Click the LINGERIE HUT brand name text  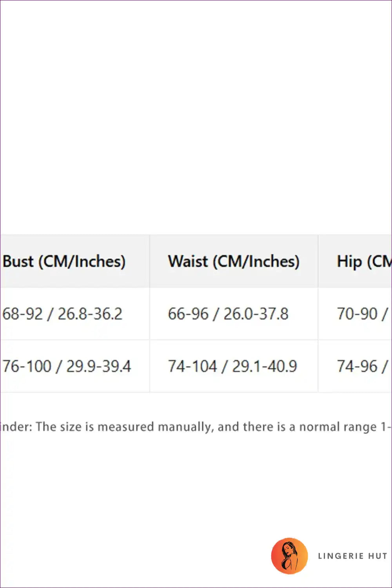(x=352, y=556)
